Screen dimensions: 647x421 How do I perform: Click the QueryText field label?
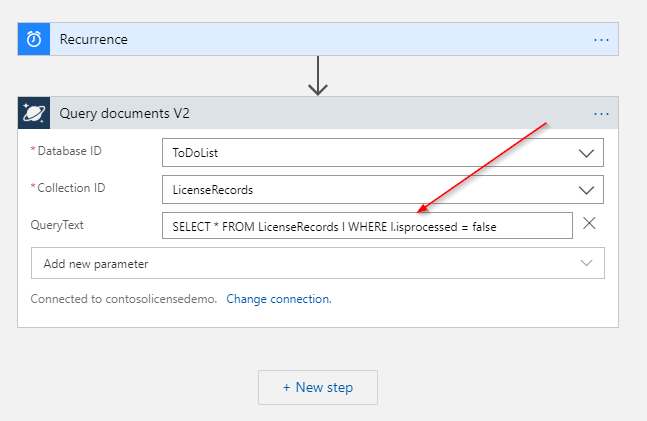tap(57, 225)
